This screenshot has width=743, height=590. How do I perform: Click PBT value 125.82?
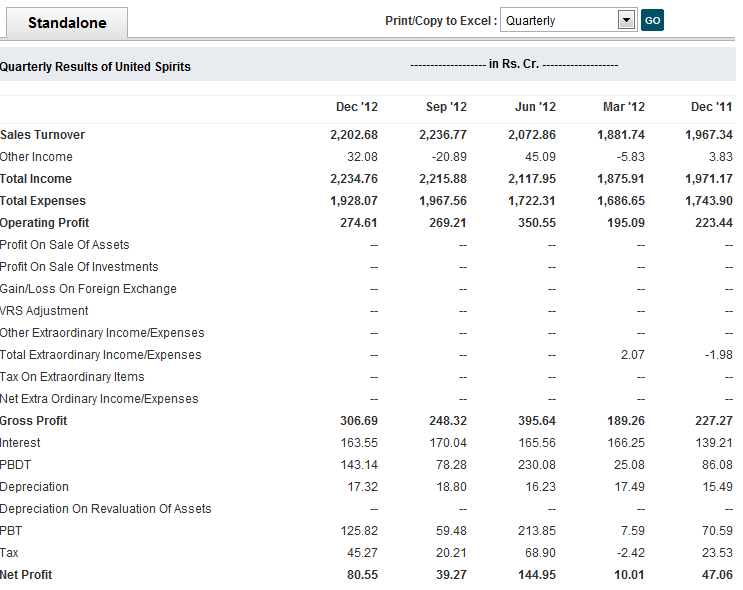pyautogui.click(x=359, y=531)
